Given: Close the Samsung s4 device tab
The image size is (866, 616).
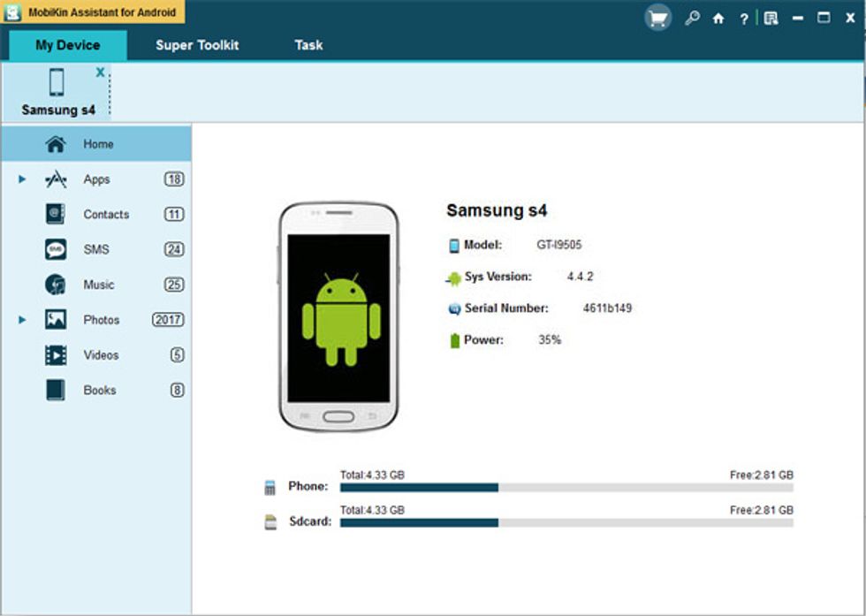Looking at the screenshot, I should pyautogui.click(x=100, y=72).
